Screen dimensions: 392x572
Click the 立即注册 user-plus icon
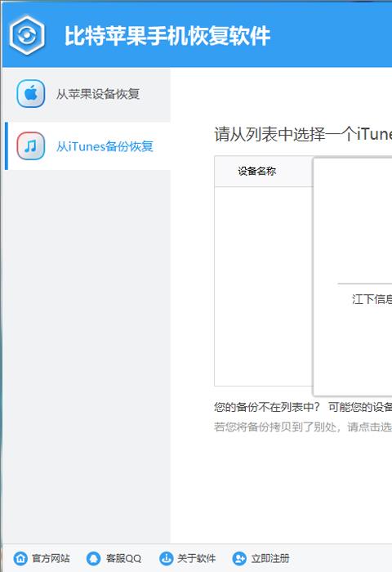pyautogui.click(x=239, y=558)
